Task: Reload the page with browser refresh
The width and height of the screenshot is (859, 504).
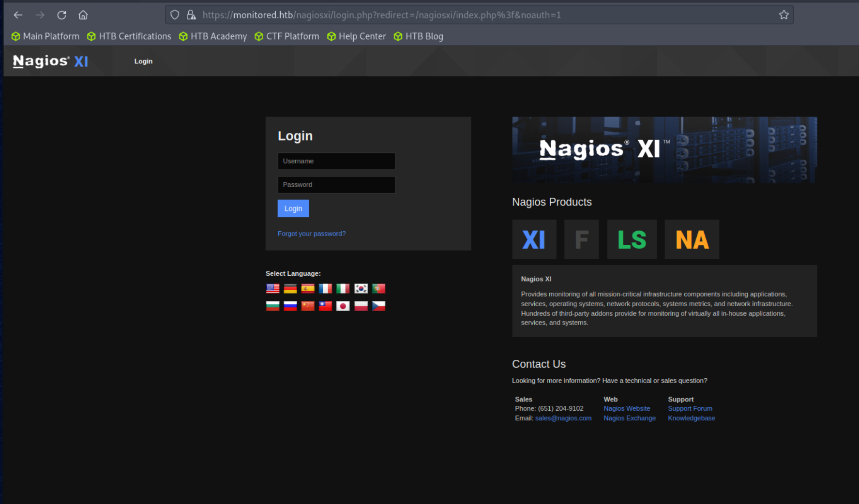Action: tap(61, 15)
